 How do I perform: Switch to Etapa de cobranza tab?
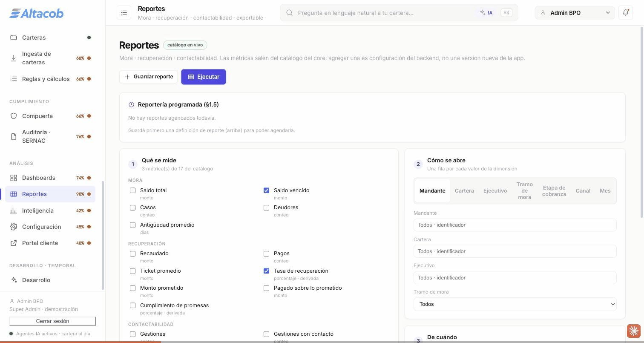[x=554, y=191]
